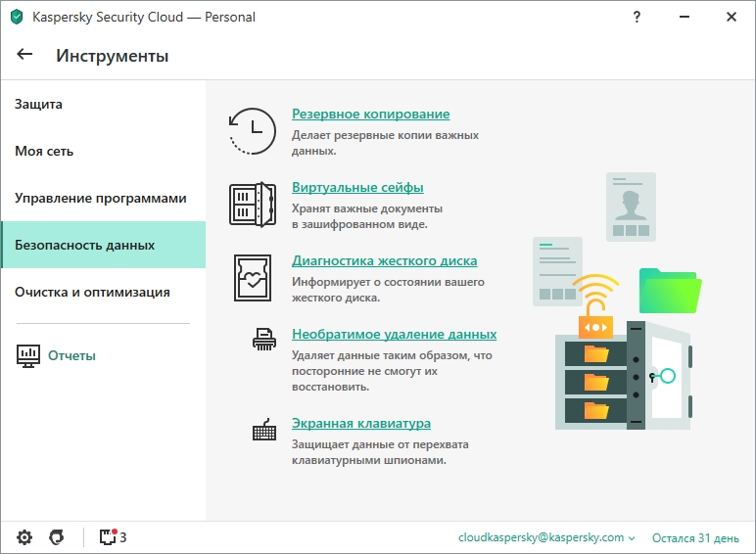Select the Моя сеть tab

tap(103, 151)
